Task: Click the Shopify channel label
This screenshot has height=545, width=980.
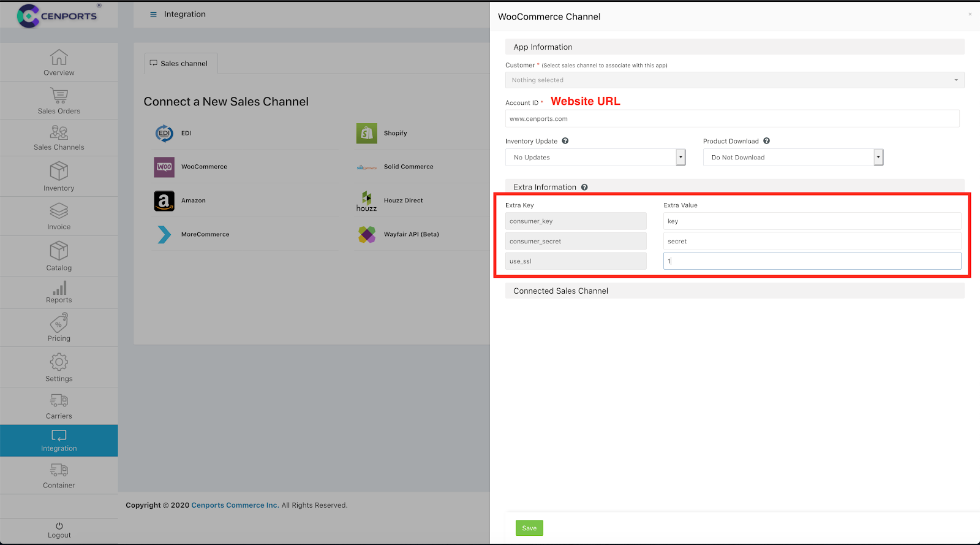Action: pos(395,133)
